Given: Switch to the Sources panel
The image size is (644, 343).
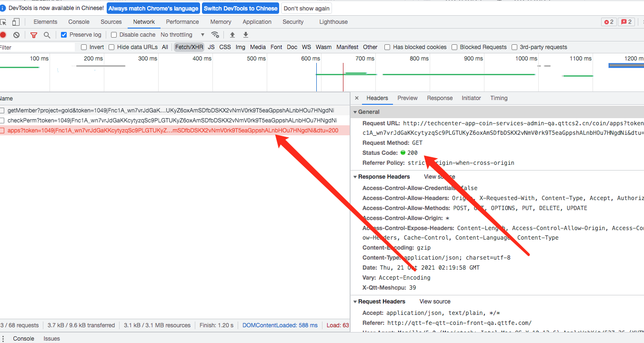Looking at the screenshot, I should pyautogui.click(x=111, y=22).
